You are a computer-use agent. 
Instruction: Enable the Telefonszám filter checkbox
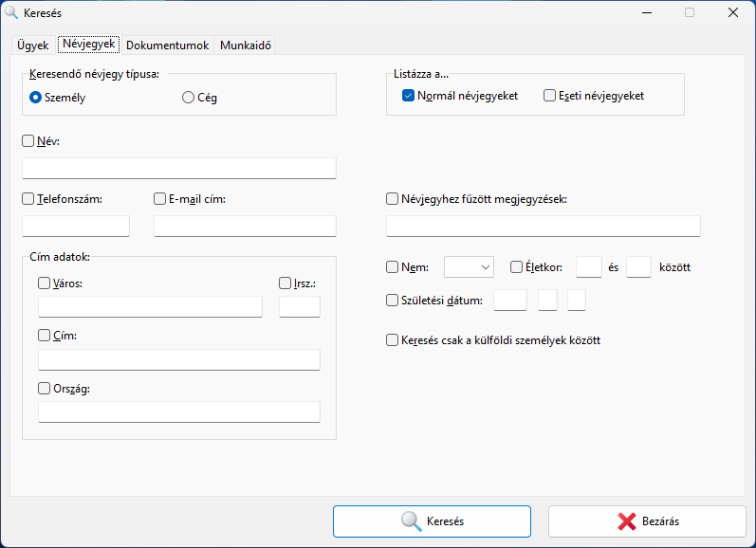[x=28, y=199]
